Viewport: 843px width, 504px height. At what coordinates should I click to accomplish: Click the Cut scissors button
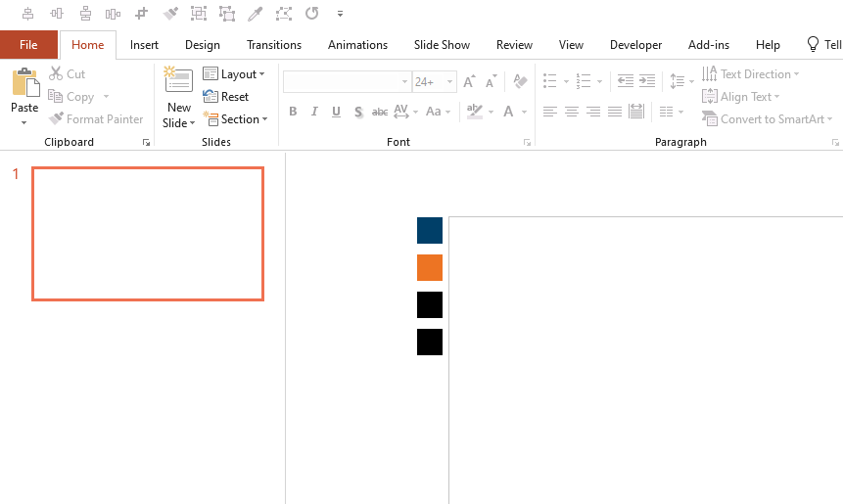[68, 73]
